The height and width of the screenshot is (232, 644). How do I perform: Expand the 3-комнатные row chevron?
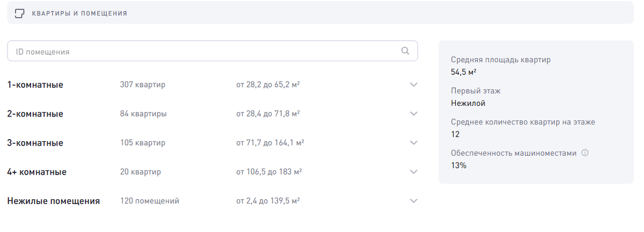[413, 143]
